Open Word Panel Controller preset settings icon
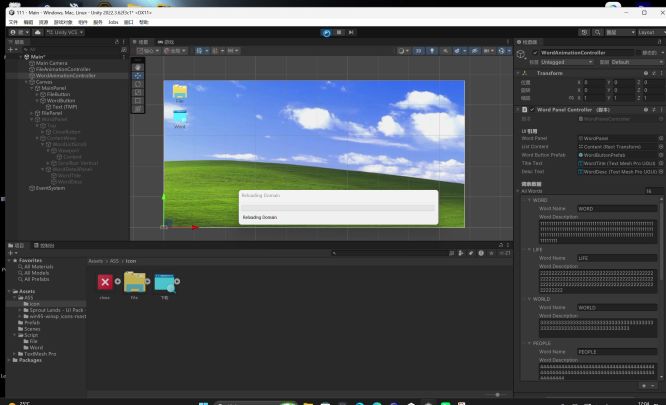This screenshot has width=666, height=405. (x=654, y=110)
